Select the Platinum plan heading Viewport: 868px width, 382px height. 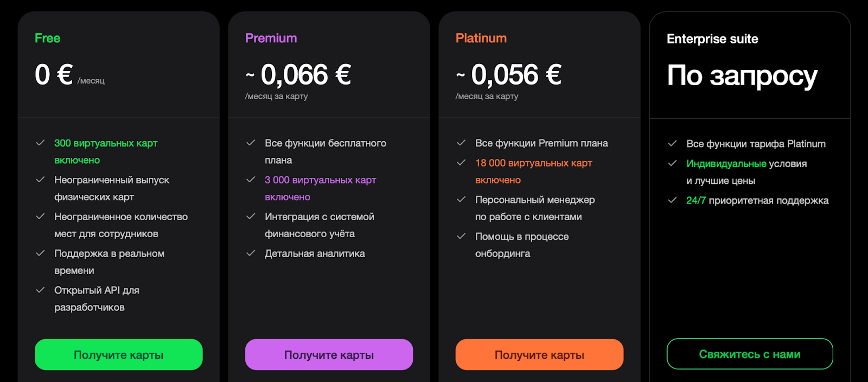point(481,39)
